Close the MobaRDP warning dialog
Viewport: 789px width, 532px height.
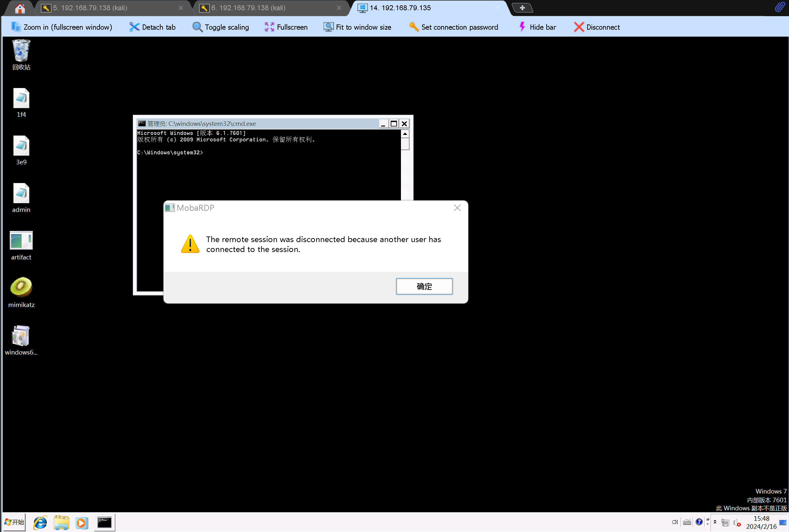[x=457, y=208]
